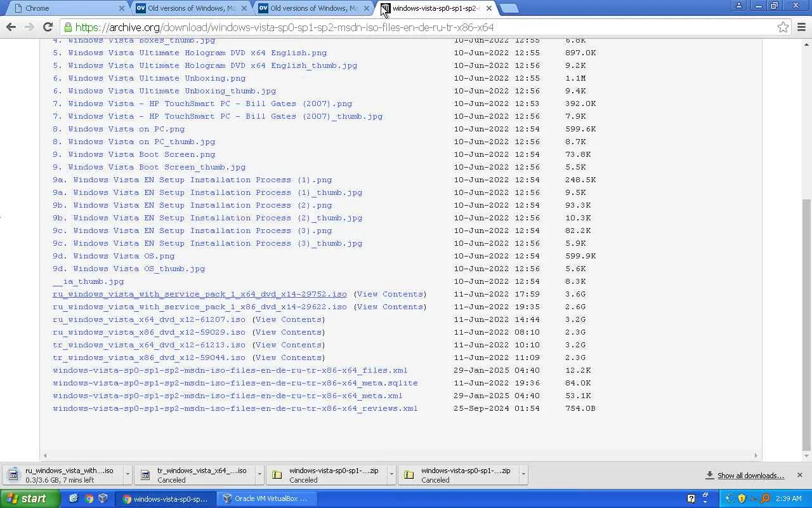Download ru_windows_vista_with_service_pack_1_x64_dvd_x14-29752.iso
The height and width of the screenshot is (508, 812).
(200, 294)
